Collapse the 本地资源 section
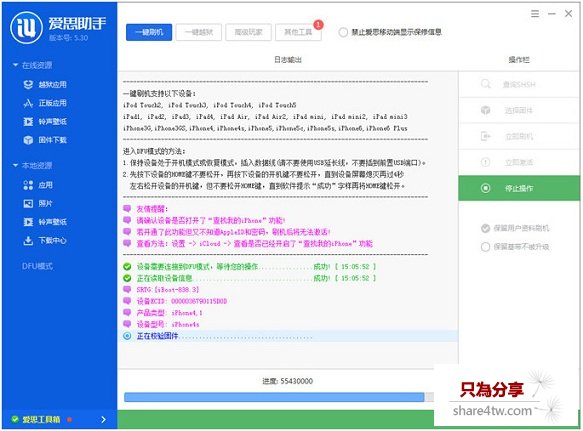Screen dimensions: 583x431 [x=16, y=165]
